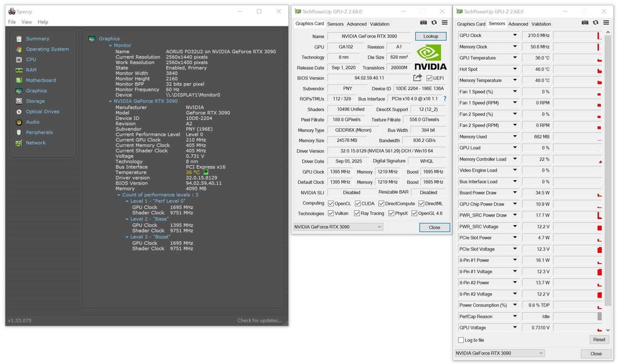Open the Hot Spot sensor dropdown arrow

(x=515, y=69)
